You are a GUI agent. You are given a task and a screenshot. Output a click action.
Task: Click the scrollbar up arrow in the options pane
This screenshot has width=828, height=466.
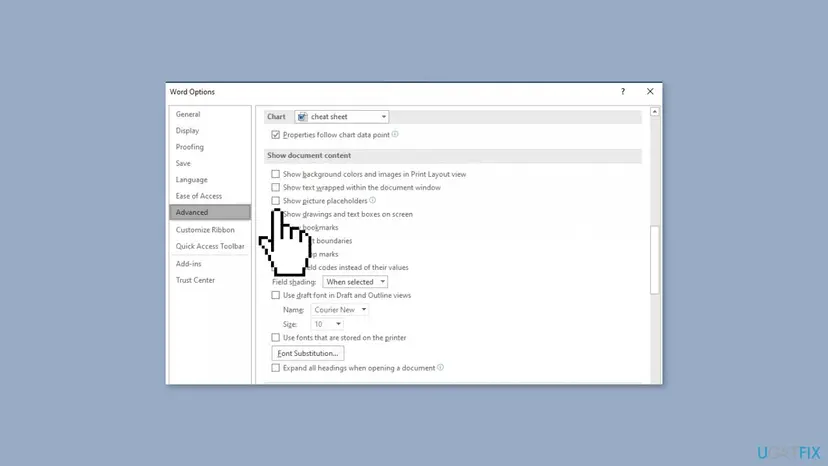click(655, 111)
